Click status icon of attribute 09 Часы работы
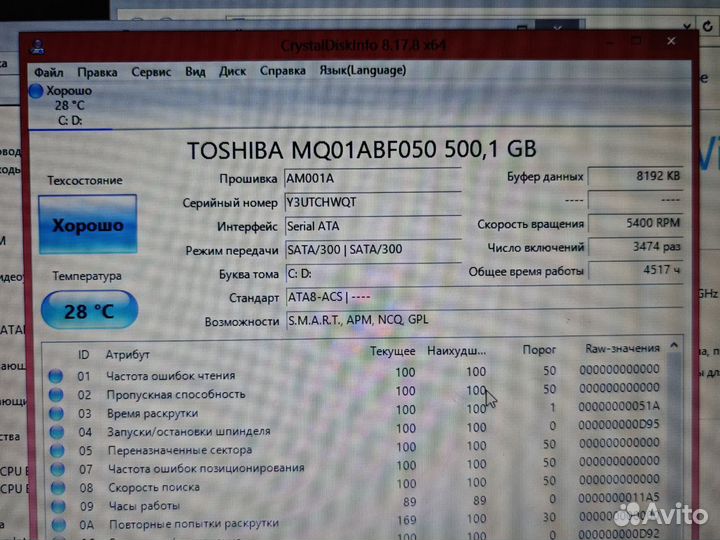 [58, 506]
